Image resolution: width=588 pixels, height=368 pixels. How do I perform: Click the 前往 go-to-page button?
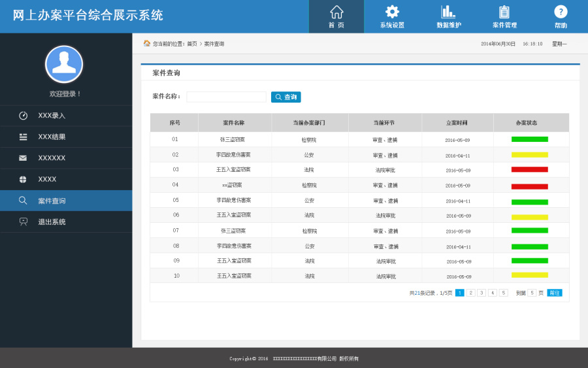[555, 293]
